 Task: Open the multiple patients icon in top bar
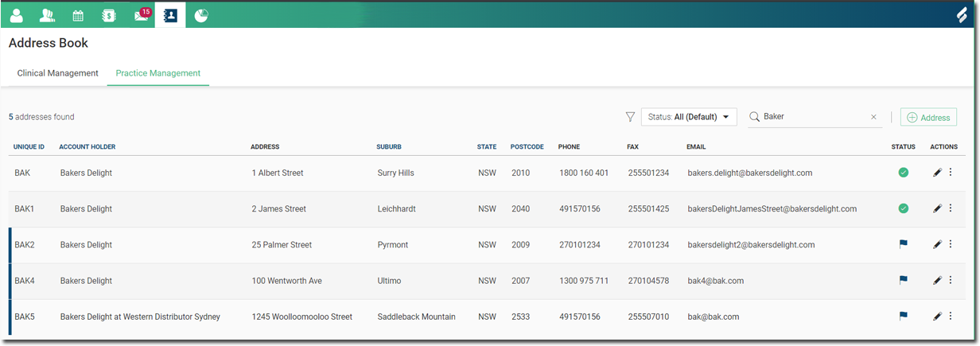[x=47, y=15]
